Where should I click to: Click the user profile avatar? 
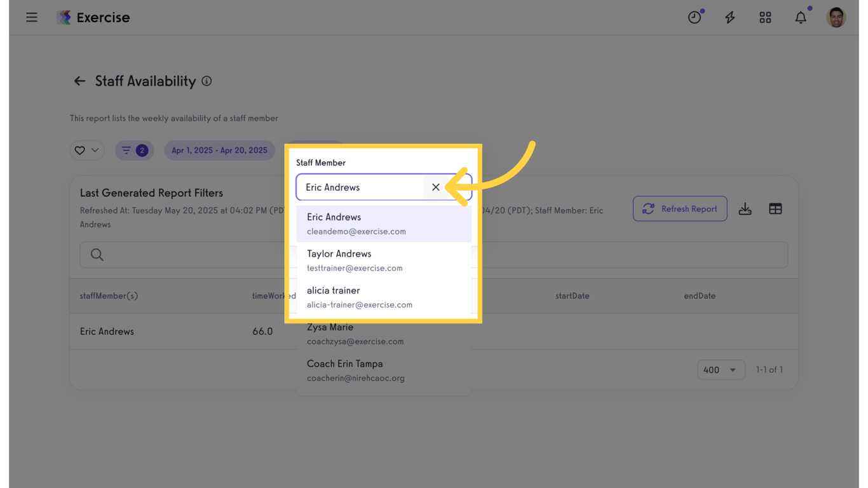pos(836,18)
